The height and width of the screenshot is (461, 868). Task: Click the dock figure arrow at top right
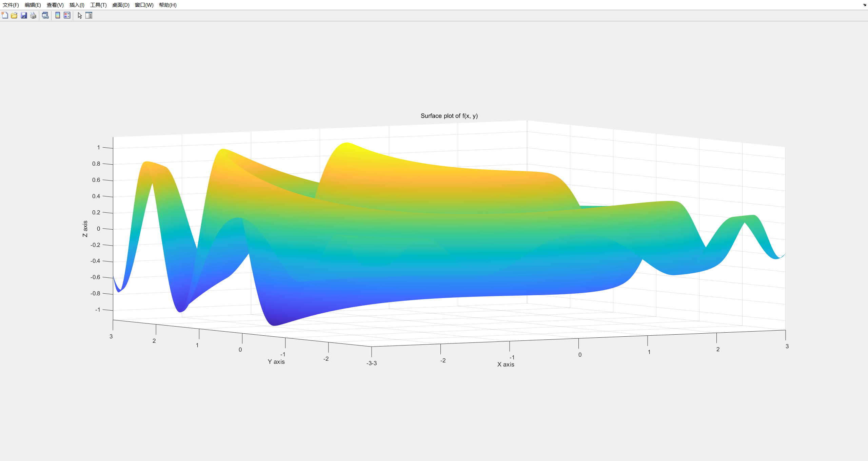(864, 5)
